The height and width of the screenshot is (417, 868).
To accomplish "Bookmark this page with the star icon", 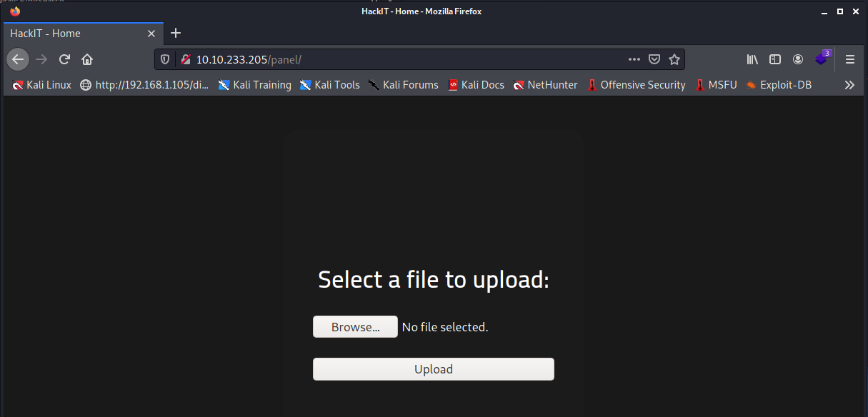I will click(x=674, y=59).
